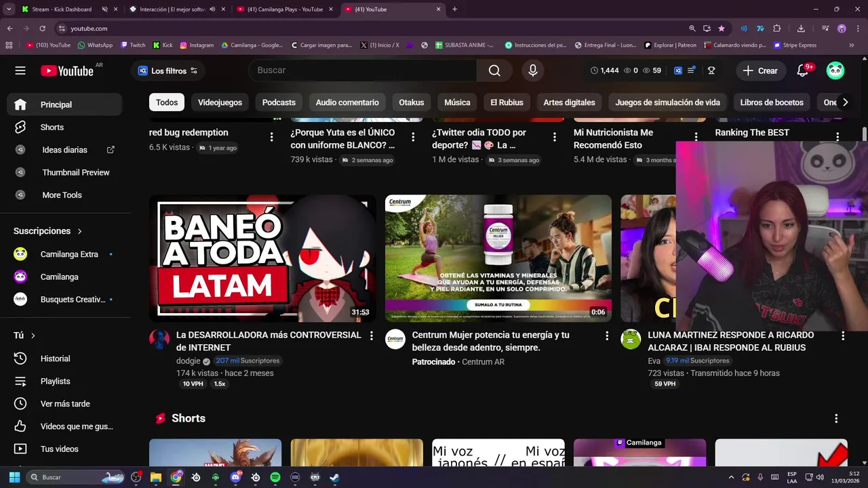Screen dimensions: 868x488
Task: Open the YouTube hamburger guide menu
Action: point(20,70)
